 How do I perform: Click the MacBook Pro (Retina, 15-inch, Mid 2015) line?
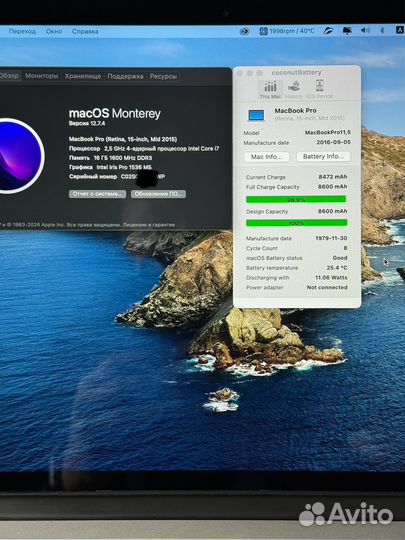point(123,139)
